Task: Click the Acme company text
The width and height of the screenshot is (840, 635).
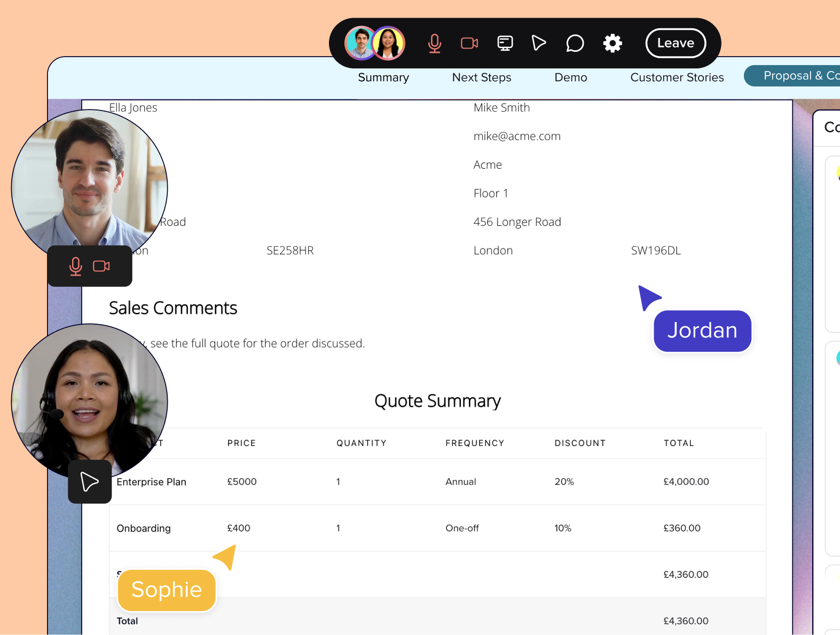Action: [488, 165]
